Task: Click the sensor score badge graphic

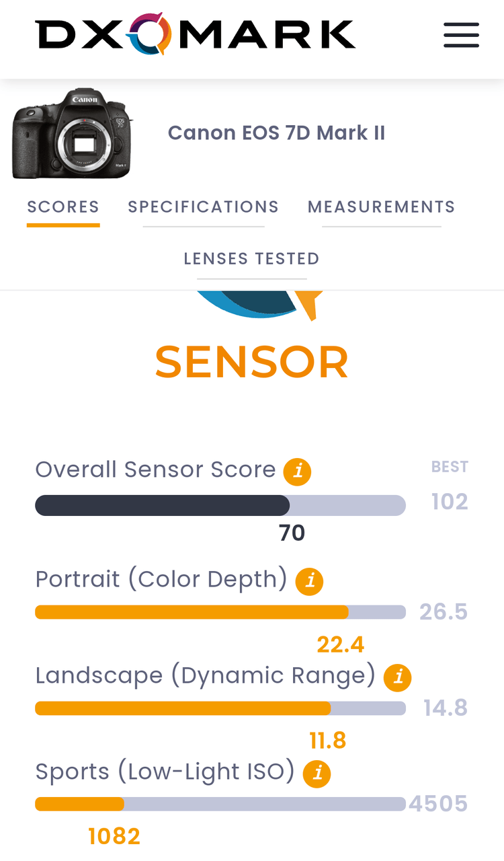Action: pos(259,305)
